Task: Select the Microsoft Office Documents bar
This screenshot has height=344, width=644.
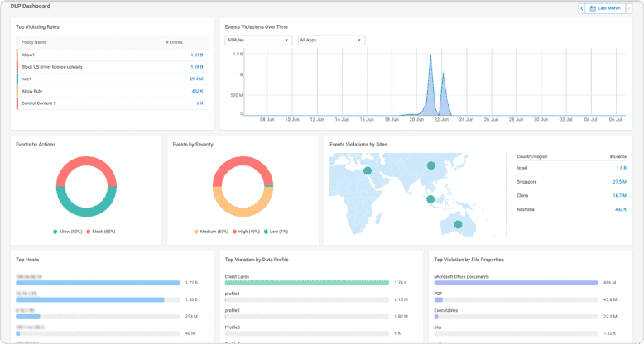Action: [516, 283]
